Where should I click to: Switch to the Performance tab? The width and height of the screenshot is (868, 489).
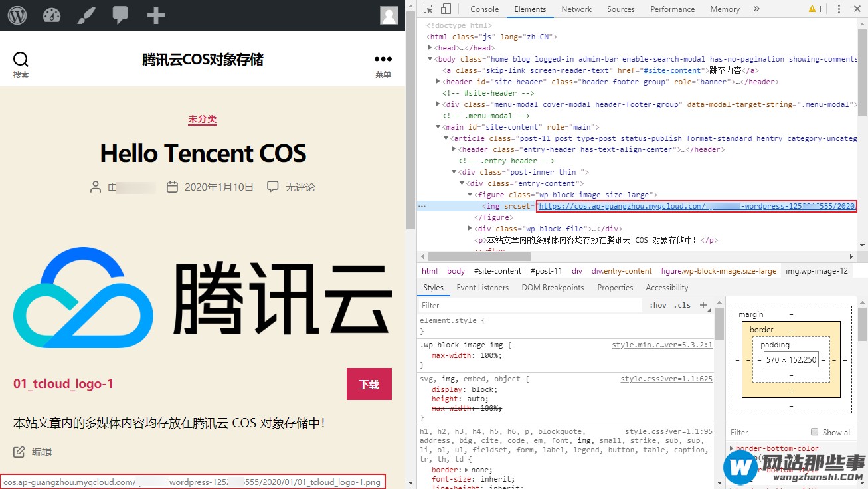[672, 9]
